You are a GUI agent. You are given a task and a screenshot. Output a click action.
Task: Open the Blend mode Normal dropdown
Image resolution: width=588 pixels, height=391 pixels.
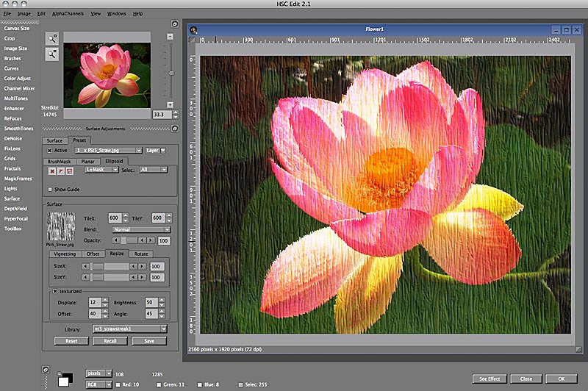point(141,229)
